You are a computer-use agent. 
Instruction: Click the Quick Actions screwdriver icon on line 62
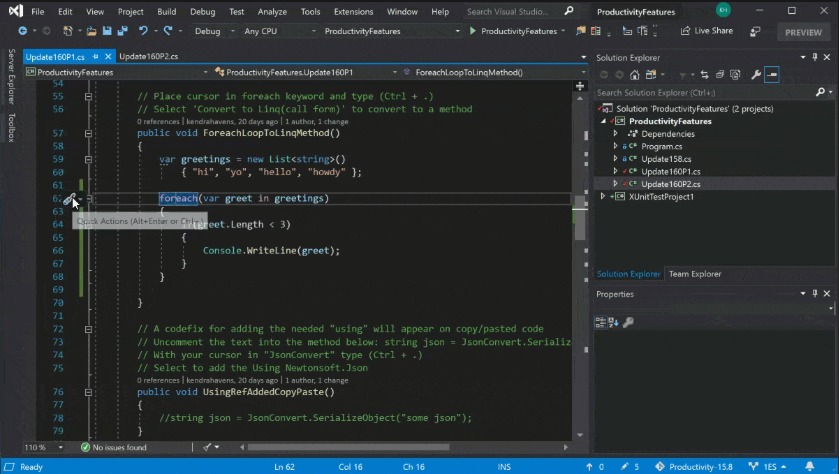click(x=70, y=199)
